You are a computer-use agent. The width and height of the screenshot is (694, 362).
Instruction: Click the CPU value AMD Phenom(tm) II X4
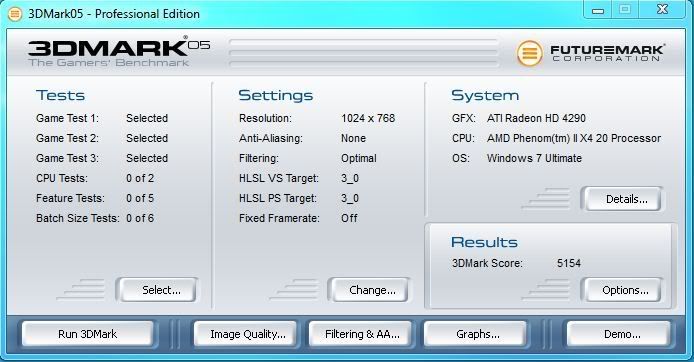(574, 138)
